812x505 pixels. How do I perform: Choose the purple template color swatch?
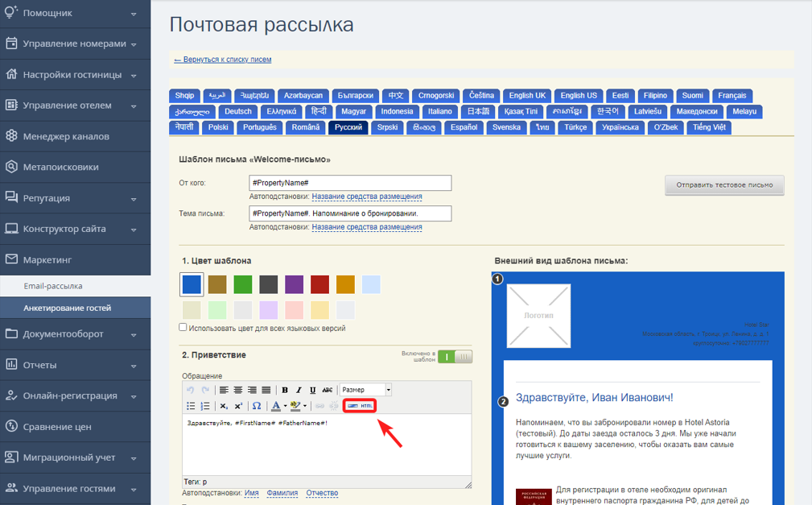click(x=295, y=284)
